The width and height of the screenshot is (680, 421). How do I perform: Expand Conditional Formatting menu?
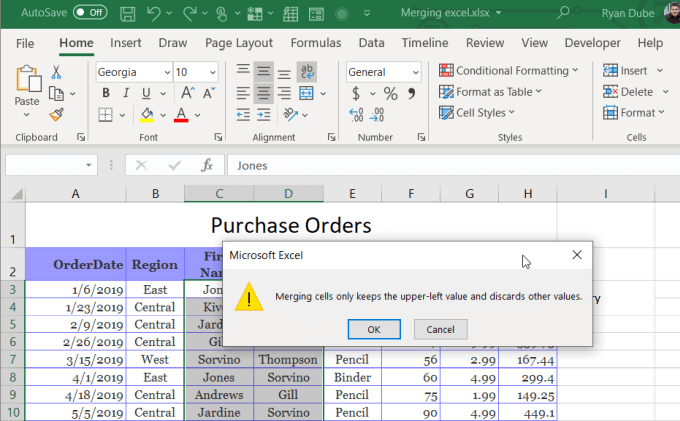509,71
